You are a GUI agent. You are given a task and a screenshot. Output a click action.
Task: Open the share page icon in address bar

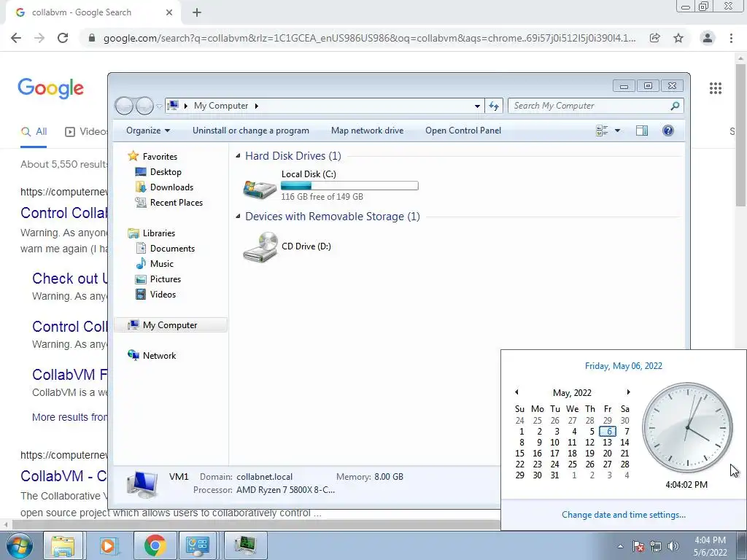[655, 38]
